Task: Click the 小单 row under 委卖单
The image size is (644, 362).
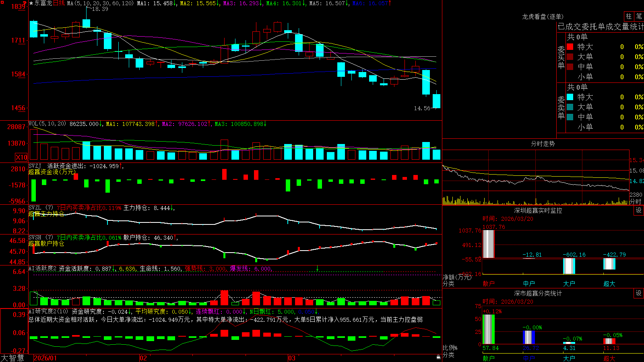Action: (605, 127)
